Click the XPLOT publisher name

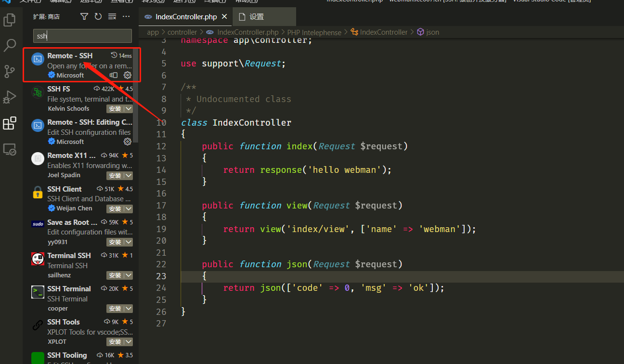(57, 342)
